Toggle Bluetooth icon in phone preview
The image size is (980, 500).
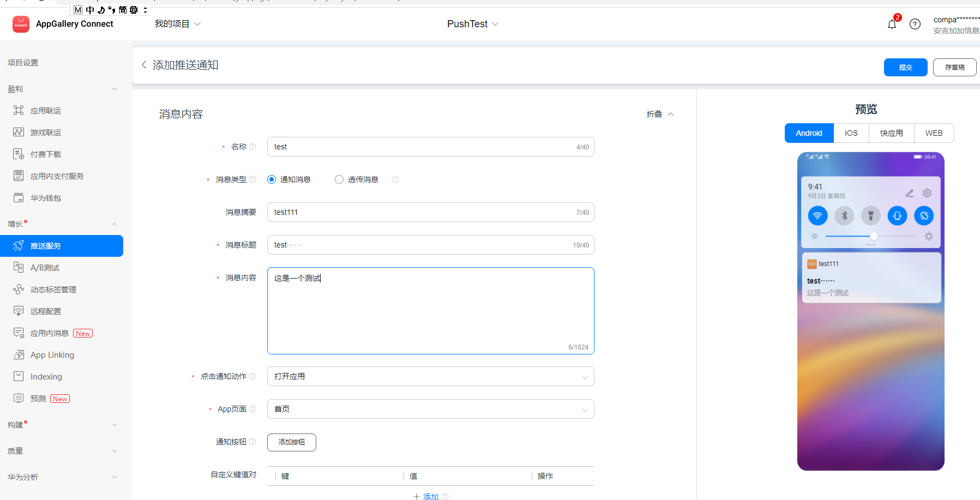tap(844, 216)
